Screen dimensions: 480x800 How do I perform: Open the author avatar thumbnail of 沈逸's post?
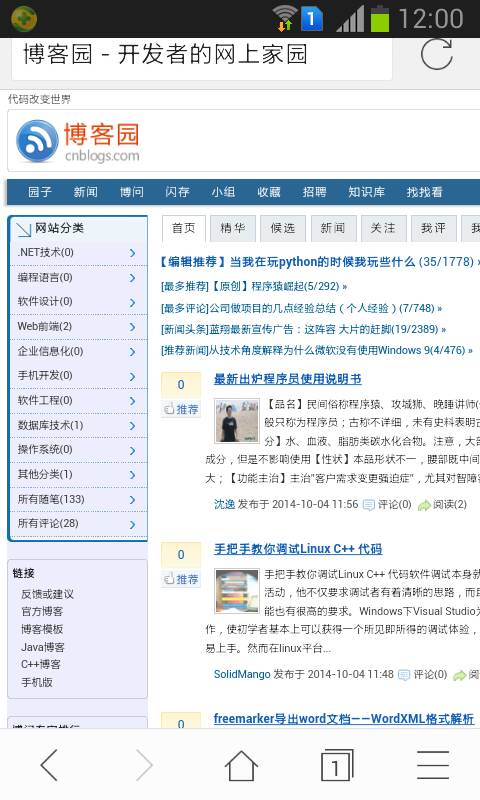click(x=236, y=420)
